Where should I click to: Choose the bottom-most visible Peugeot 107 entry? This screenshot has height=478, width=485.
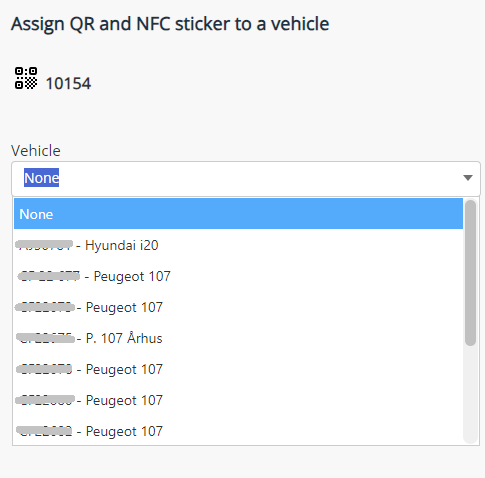coord(238,430)
